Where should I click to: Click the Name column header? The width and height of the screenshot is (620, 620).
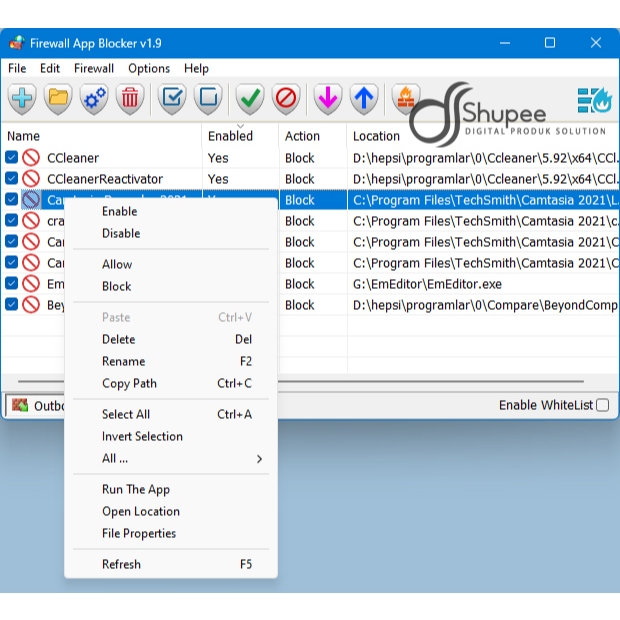[x=101, y=136]
